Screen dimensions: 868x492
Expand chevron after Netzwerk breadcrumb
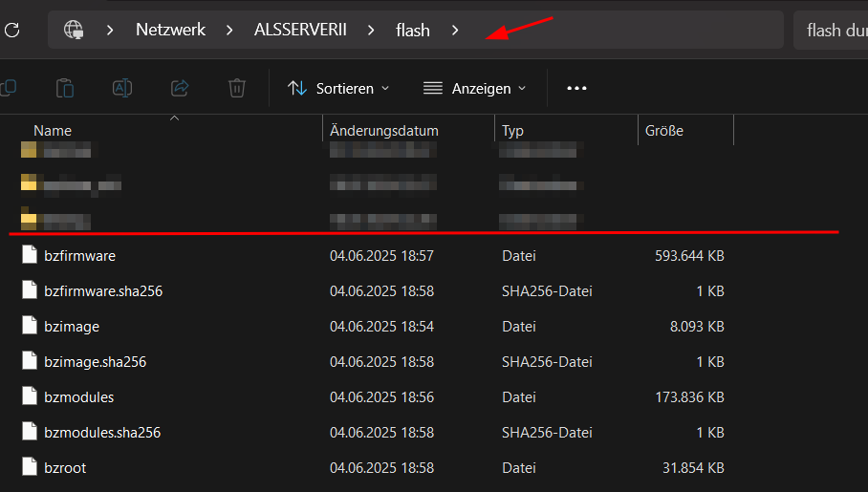(229, 30)
